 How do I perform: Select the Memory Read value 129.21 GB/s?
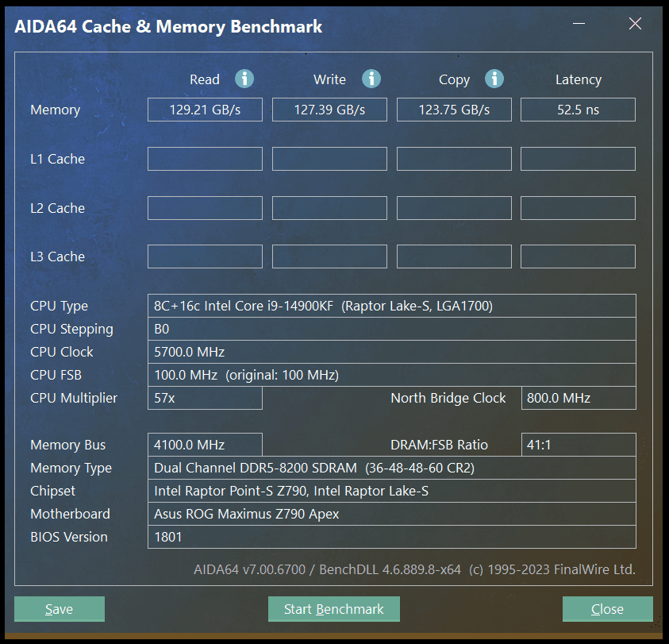pyautogui.click(x=205, y=110)
